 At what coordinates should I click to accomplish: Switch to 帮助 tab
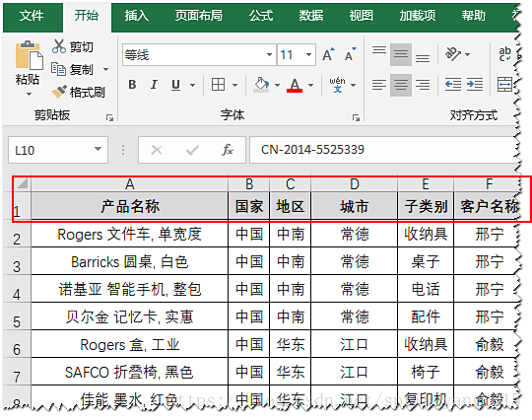coord(473,16)
